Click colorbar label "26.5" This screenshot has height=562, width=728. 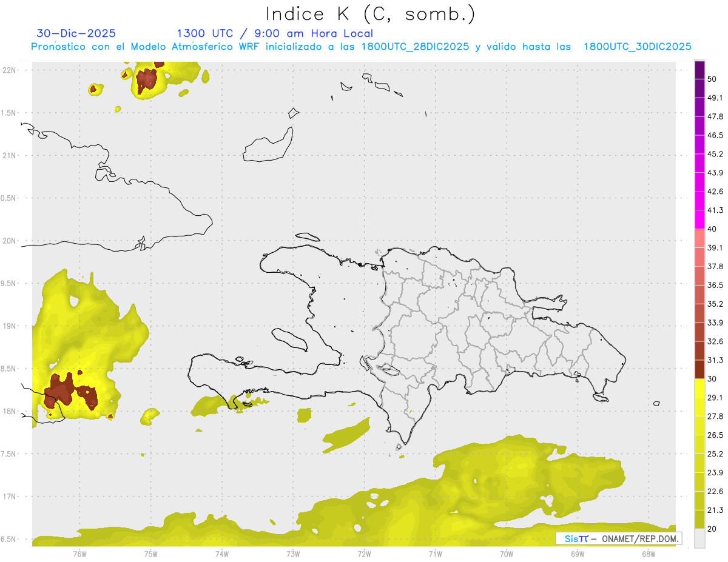(x=715, y=435)
